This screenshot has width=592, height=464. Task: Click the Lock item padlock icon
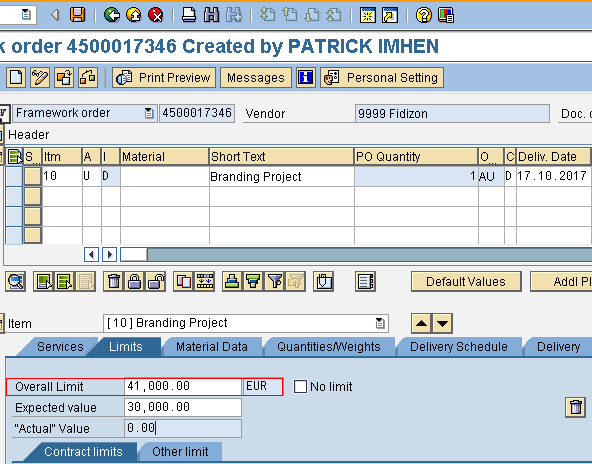[134, 281]
